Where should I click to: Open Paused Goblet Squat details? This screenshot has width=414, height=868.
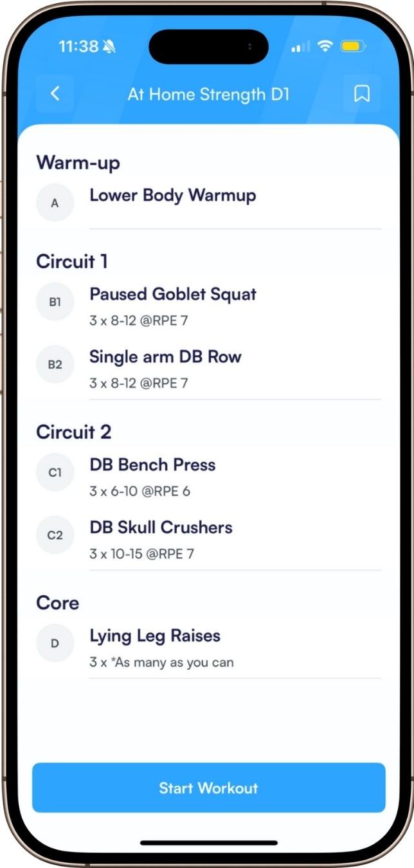[173, 295]
